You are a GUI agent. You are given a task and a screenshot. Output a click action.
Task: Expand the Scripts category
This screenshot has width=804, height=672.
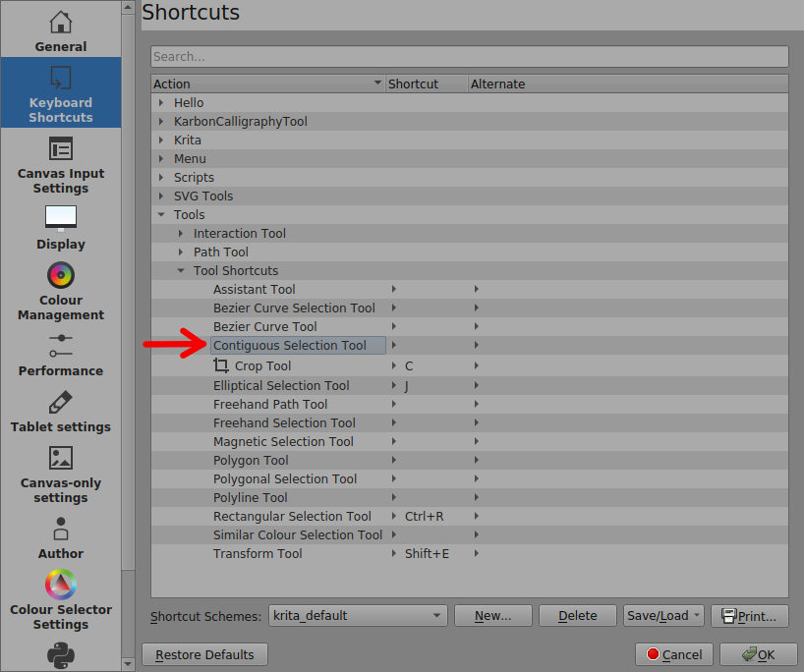[161, 178]
